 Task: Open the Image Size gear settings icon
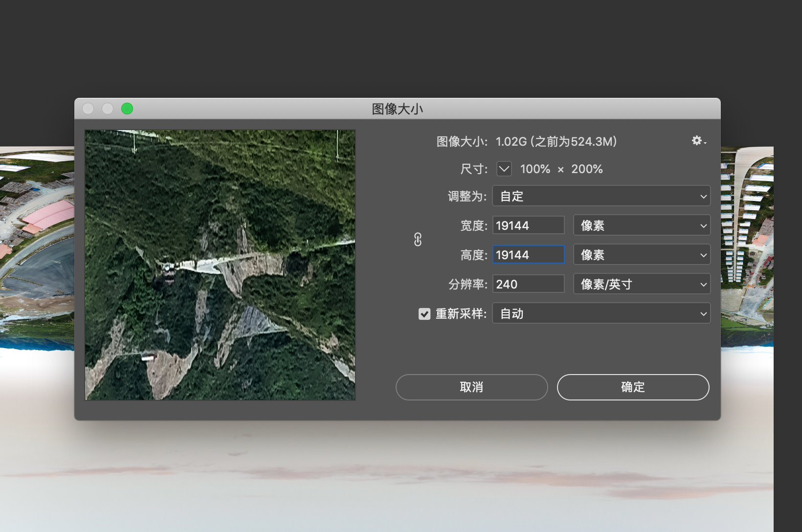coord(696,141)
